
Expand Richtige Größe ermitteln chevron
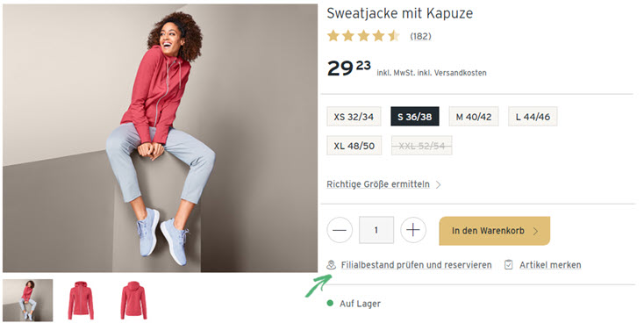pos(438,184)
